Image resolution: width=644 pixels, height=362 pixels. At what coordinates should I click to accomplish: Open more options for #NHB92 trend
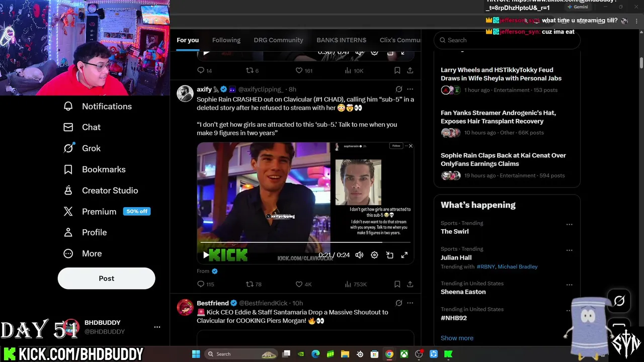tap(569, 310)
